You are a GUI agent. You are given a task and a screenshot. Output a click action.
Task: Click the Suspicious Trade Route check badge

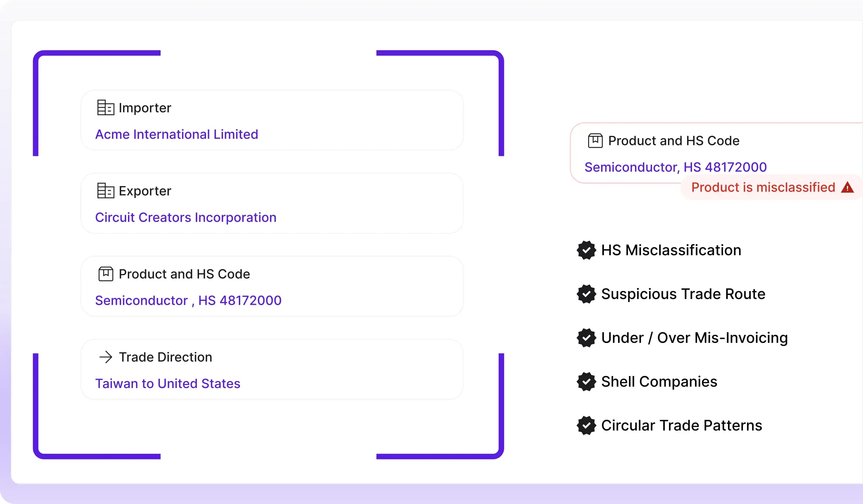click(586, 294)
